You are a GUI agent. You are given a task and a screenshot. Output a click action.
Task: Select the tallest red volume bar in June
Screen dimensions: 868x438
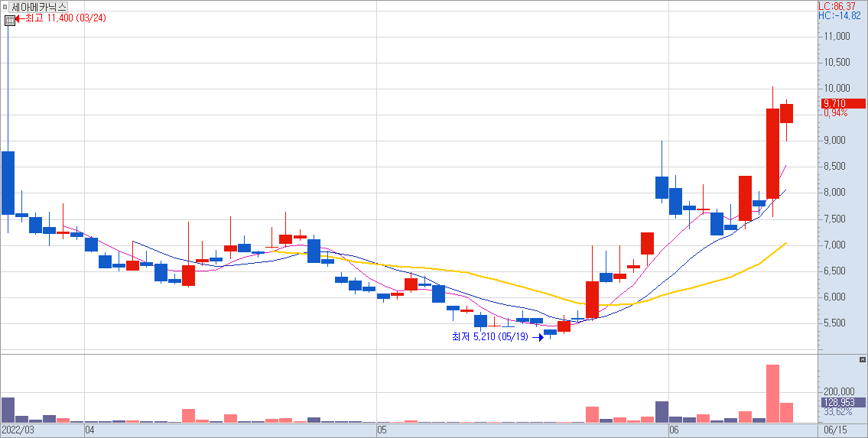772,393
